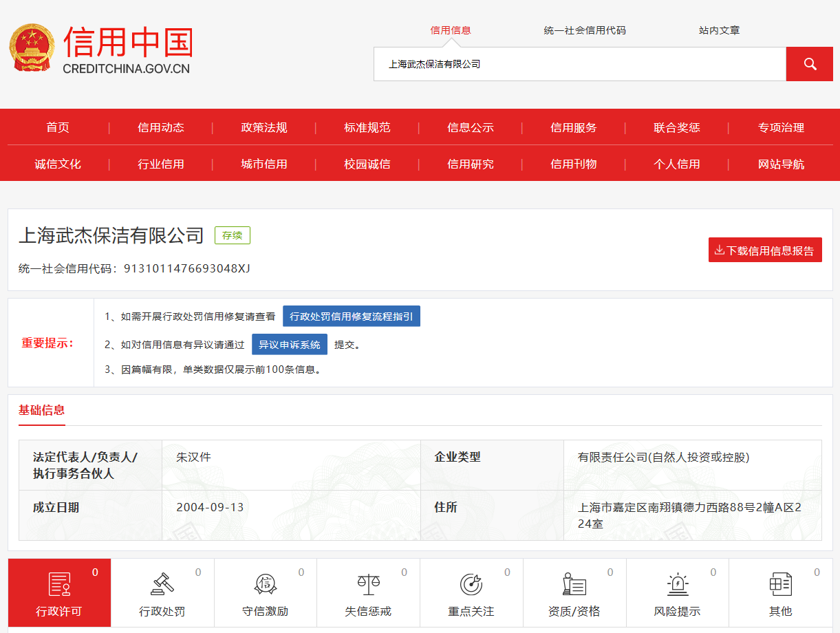Viewport: 840px width, 633px height.
Task: Select the 资质/资格 certificate icon
Action: [x=574, y=585]
